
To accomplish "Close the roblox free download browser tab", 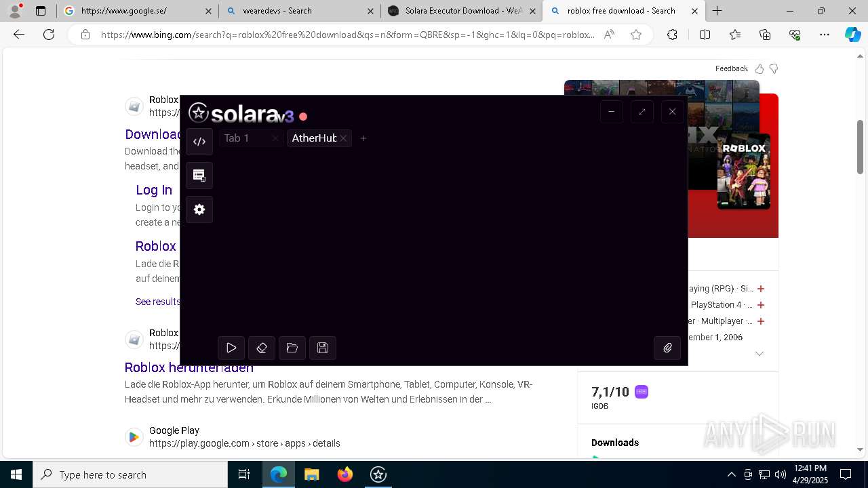I will (694, 11).
